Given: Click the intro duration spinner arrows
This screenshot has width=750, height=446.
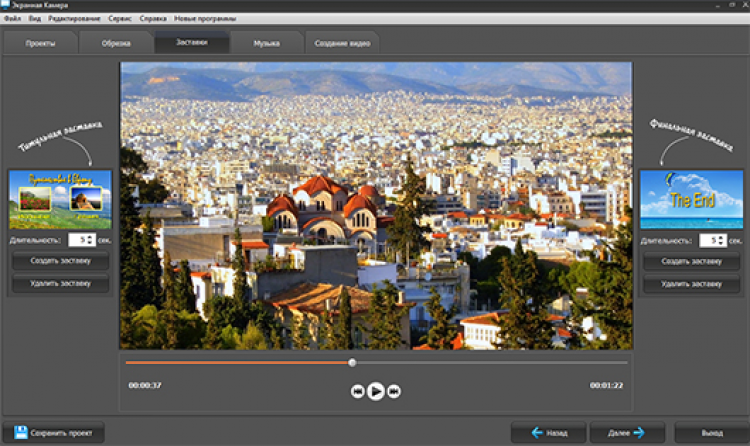Looking at the screenshot, I should 91,240.
